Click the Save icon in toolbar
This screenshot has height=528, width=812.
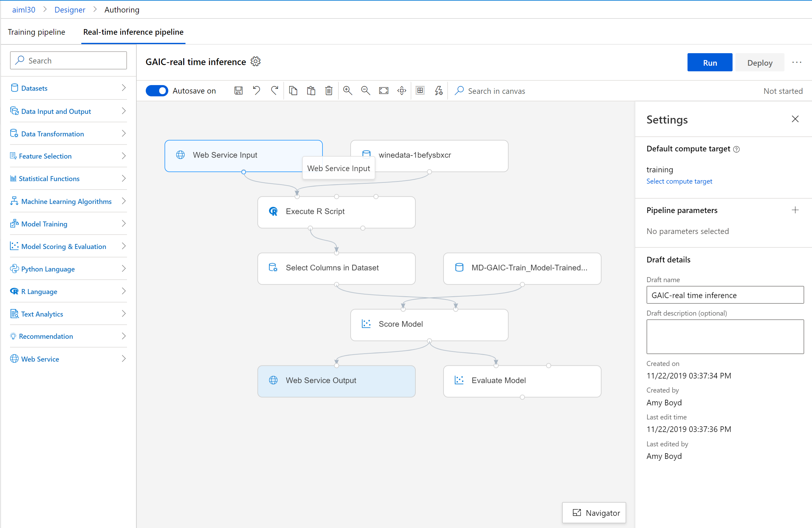click(x=238, y=91)
